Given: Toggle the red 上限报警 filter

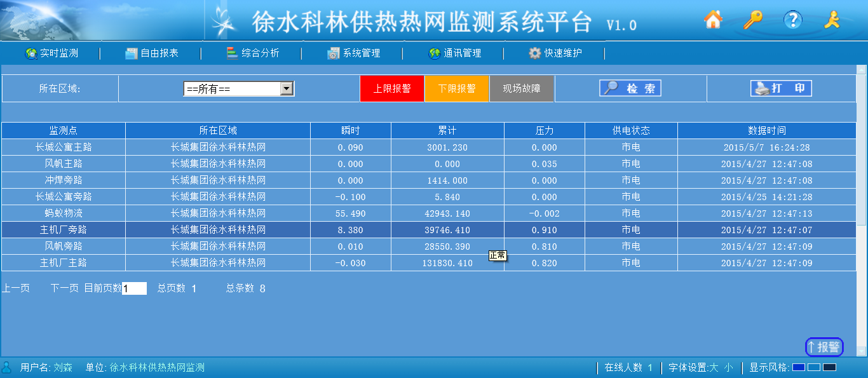Looking at the screenshot, I should 391,89.
